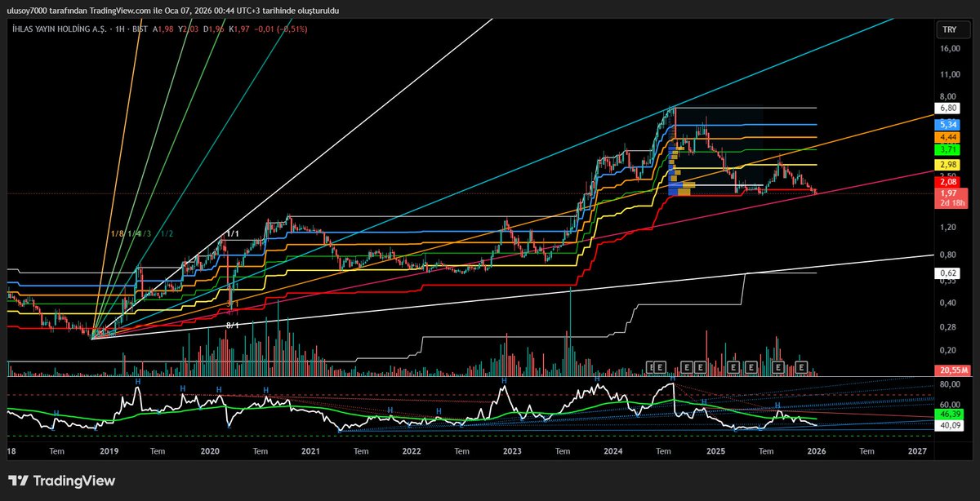Click the 2024 label on time axis

point(612,450)
